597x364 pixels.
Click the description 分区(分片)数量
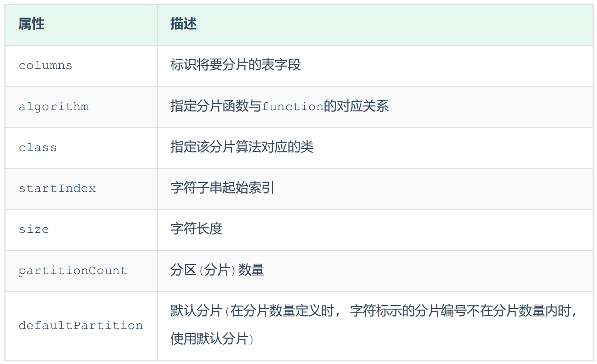pos(217,270)
